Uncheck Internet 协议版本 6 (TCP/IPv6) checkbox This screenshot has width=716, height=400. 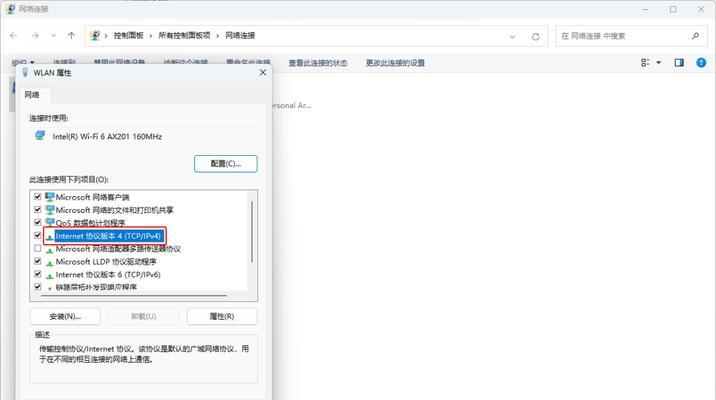[x=38, y=274]
